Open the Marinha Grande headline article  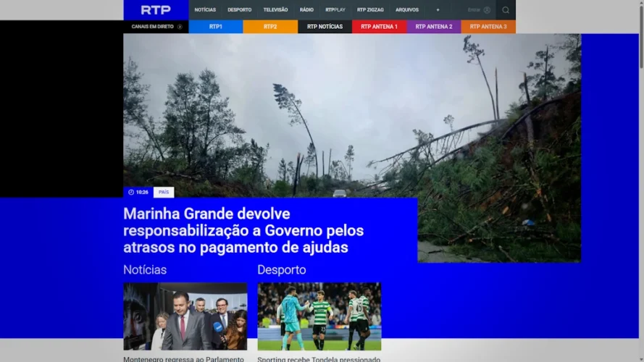click(x=243, y=231)
